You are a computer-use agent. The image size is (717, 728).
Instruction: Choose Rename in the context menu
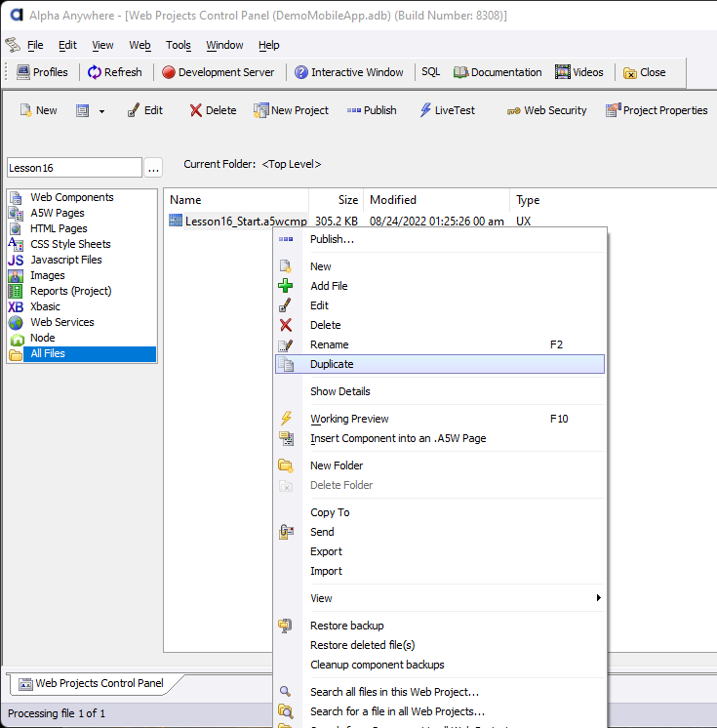[x=440, y=344]
